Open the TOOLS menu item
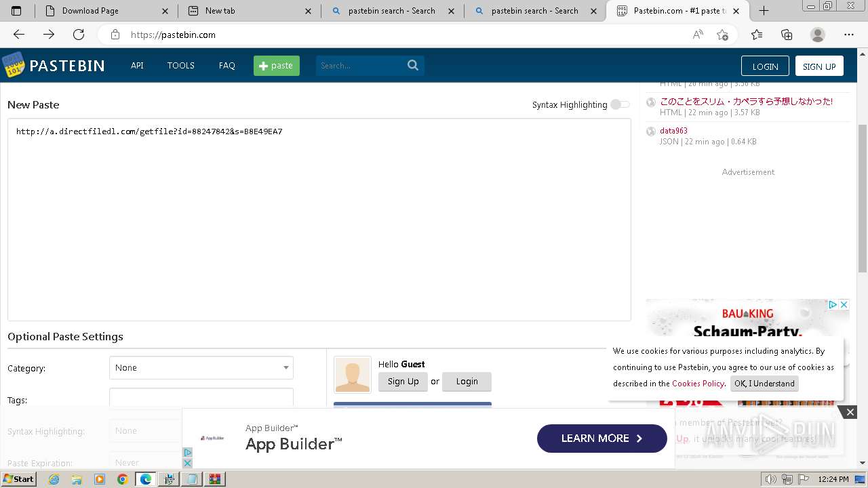The image size is (868, 488). (x=181, y=66)
